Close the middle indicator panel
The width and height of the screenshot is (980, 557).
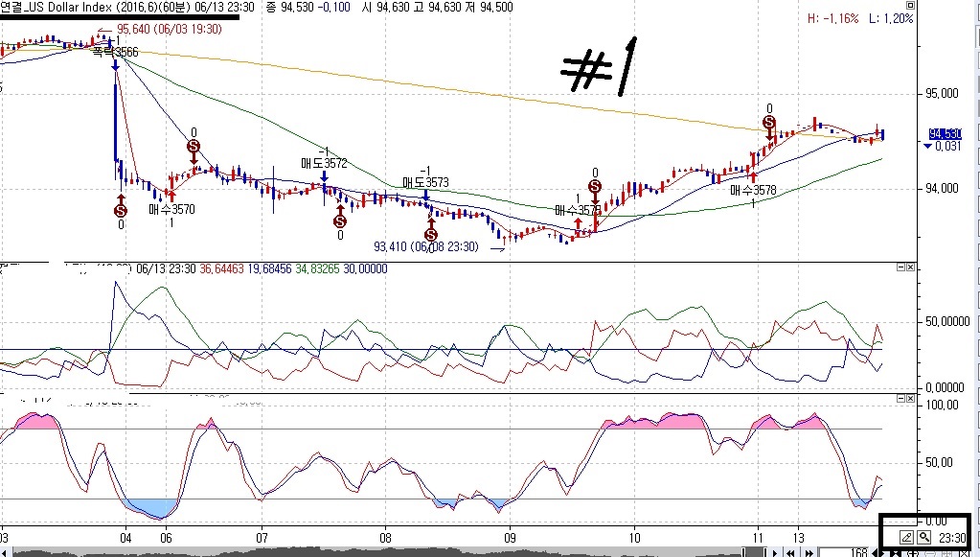[912, 266]
